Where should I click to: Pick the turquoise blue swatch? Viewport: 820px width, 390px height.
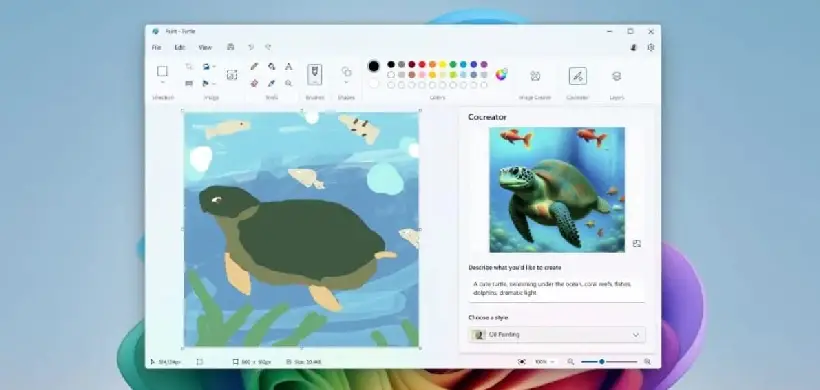(463, 64)
